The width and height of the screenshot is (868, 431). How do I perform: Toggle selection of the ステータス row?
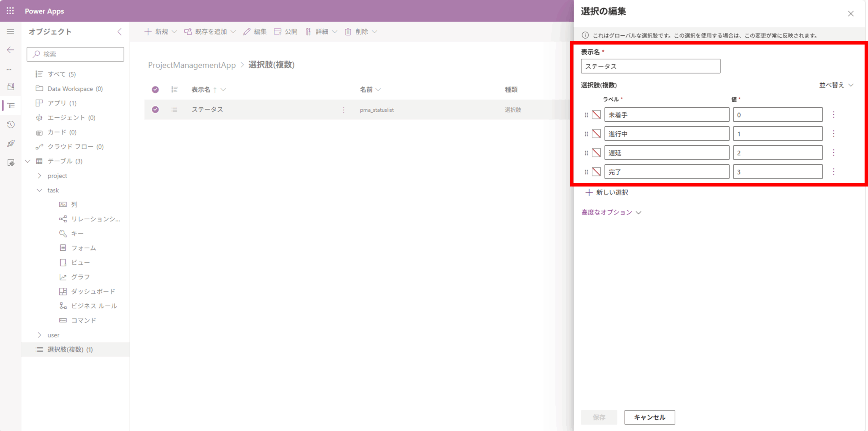pyautogui.click(x=155, y=109)
